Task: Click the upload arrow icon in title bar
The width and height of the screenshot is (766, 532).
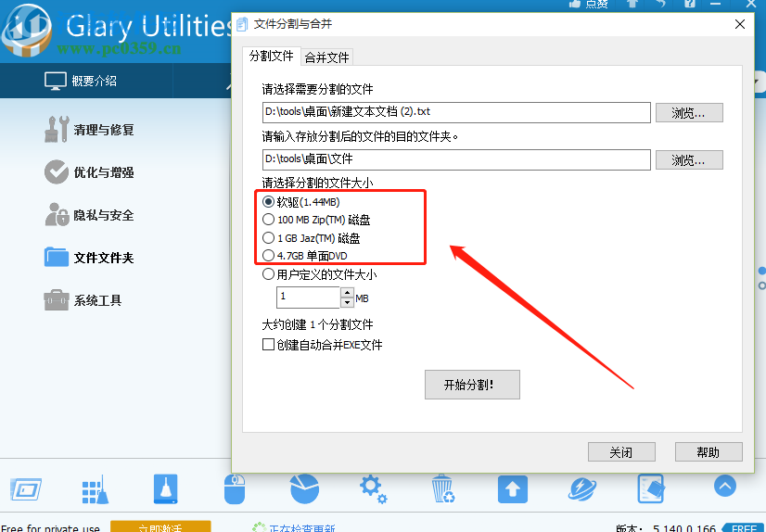Action: pyautogui.click(x=632, y=4)
